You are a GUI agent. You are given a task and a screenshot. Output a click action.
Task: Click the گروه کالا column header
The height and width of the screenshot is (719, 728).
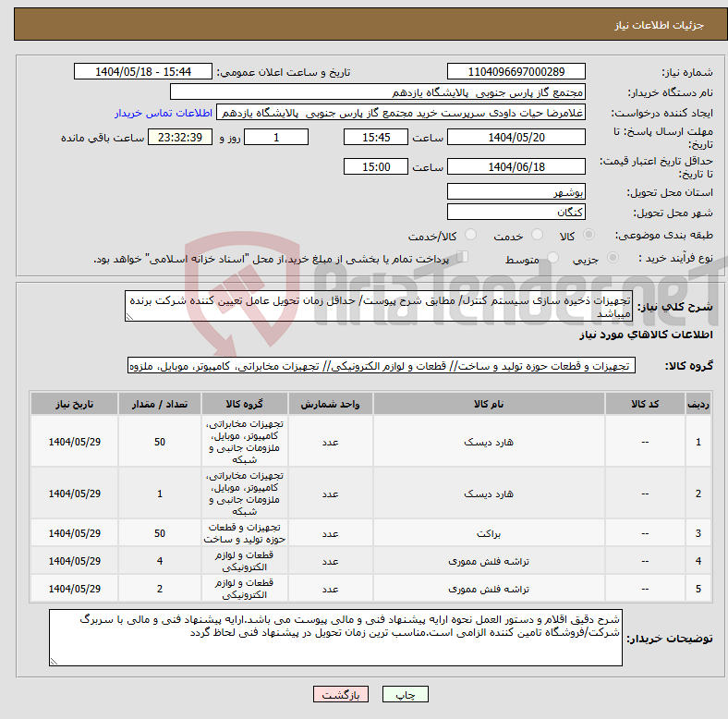click(244, 404)
